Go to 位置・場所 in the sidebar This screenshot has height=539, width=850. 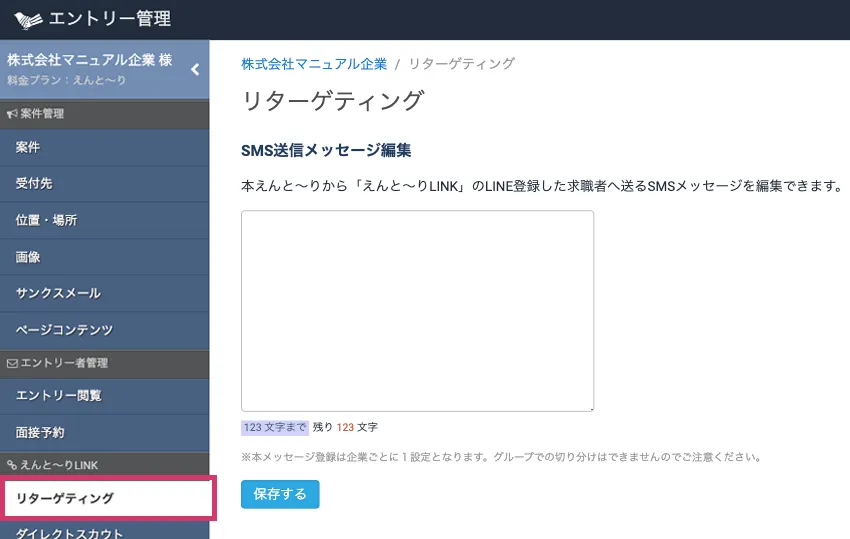(46, 220)
